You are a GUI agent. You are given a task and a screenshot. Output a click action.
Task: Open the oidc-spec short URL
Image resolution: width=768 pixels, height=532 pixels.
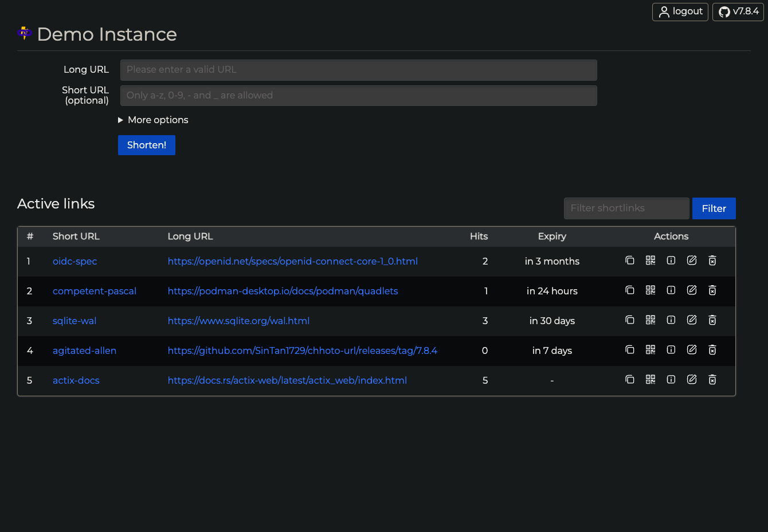75,261
